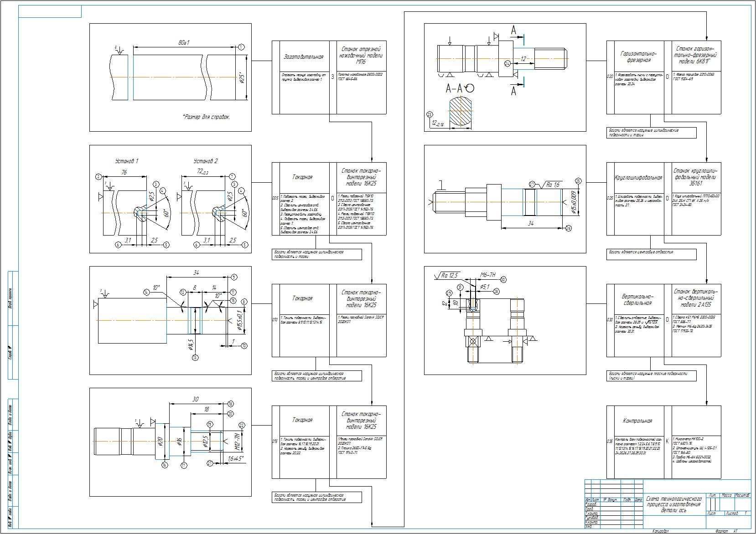Select the '34' dimension in turning 010 sketch
This screenshot has width=756, height=534.
click(196, 272)
